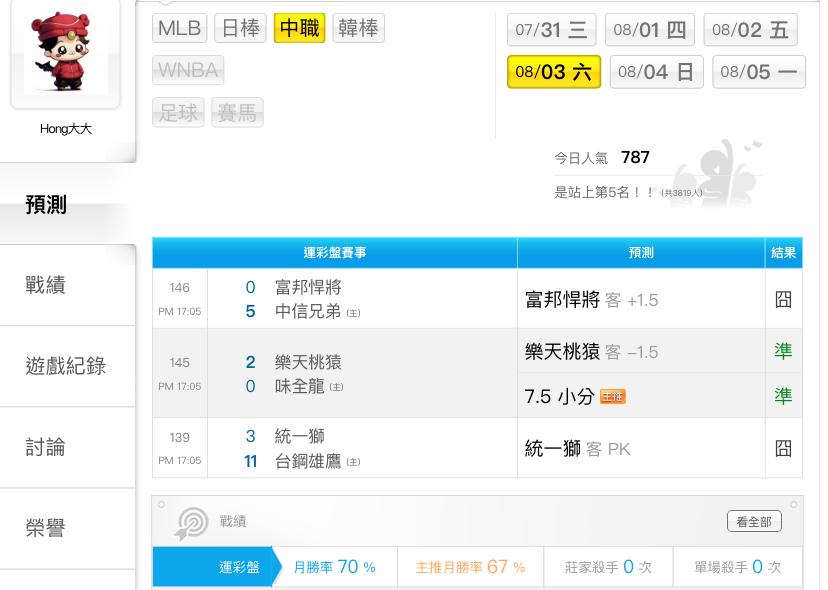Image resolution: width=828 pixels, height=590 pixels.
Task: Click team name 富邦悍將 in game 146
Action: tap(308, 287)
